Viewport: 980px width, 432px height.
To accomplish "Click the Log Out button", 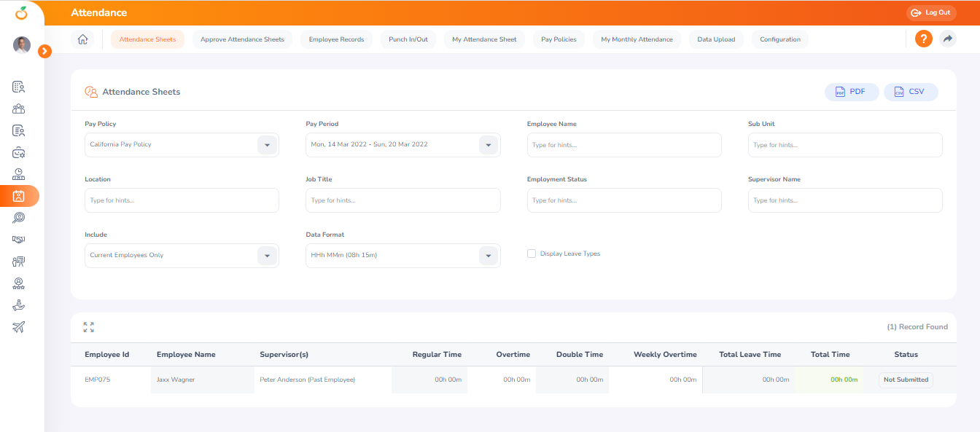I will pyautogui.click(x=930, y=12).
